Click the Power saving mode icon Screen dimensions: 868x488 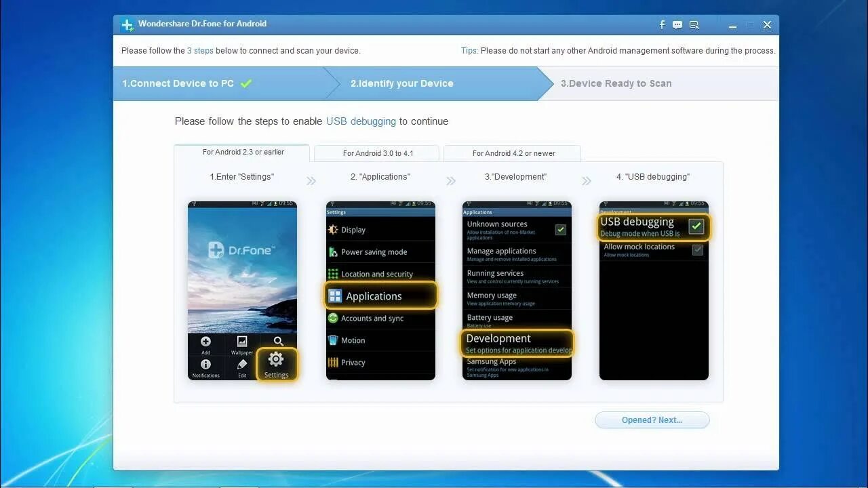click(333, 252)
